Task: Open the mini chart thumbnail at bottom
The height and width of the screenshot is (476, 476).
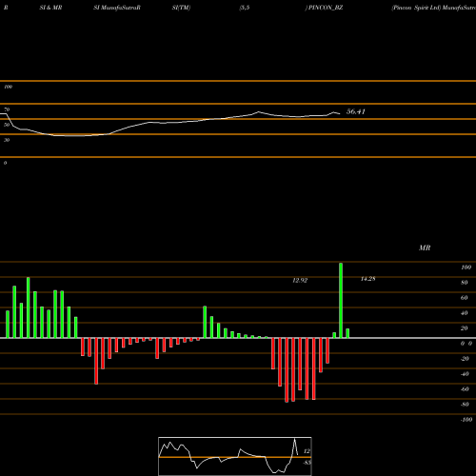Action: 235,456
